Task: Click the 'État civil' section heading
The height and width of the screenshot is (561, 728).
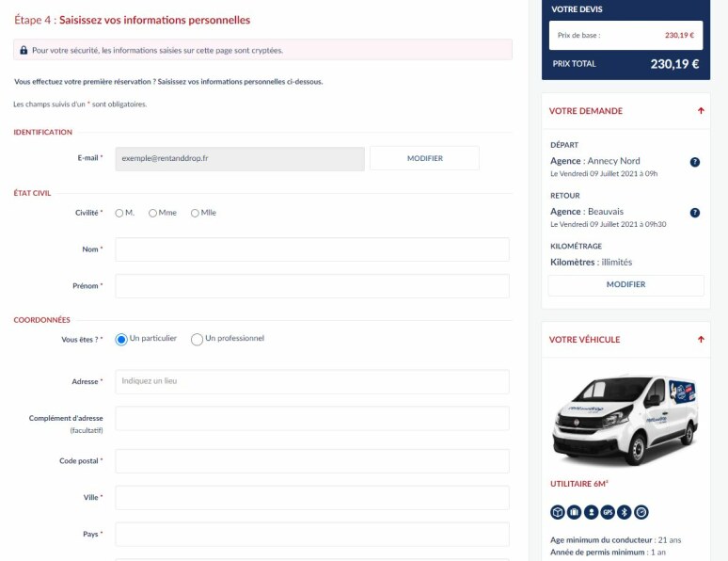Action: click(x=32, y=193)
